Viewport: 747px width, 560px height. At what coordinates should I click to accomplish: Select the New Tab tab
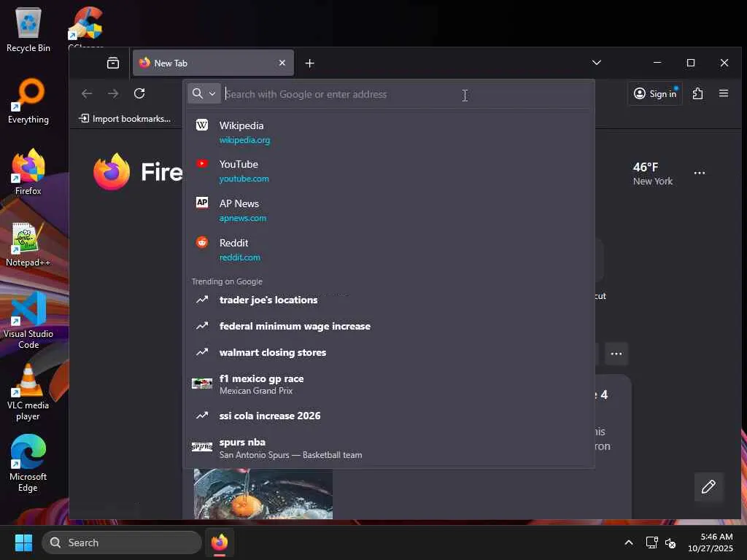click(213, 63)
